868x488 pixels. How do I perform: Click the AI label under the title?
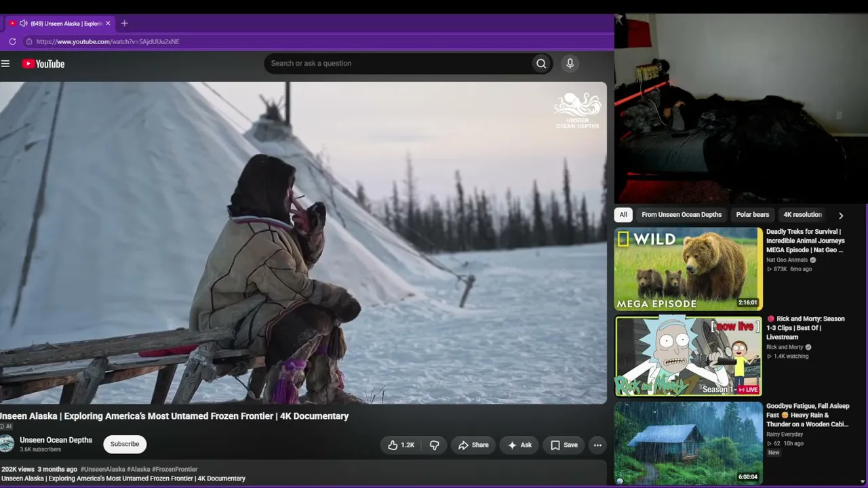[6, 426]
